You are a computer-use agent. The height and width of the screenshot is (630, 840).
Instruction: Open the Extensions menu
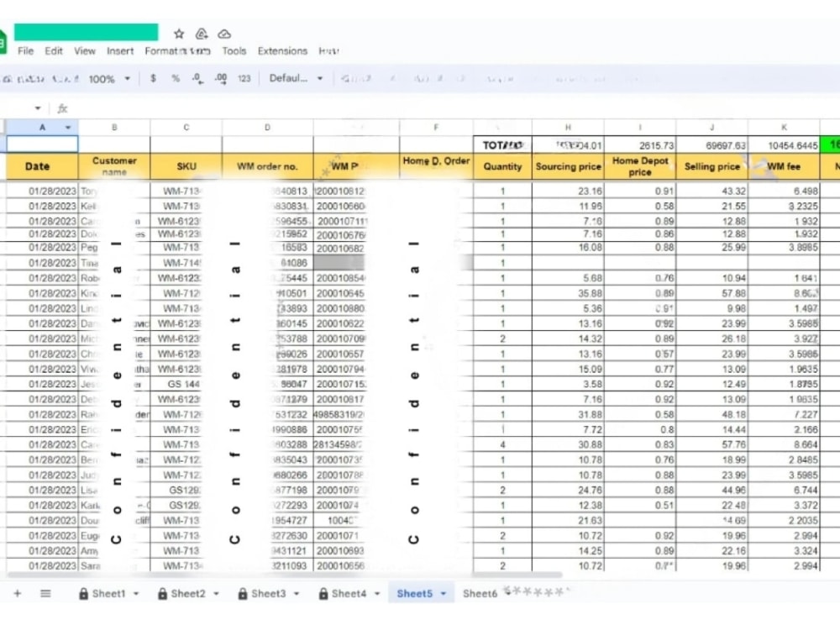point(282,51)
